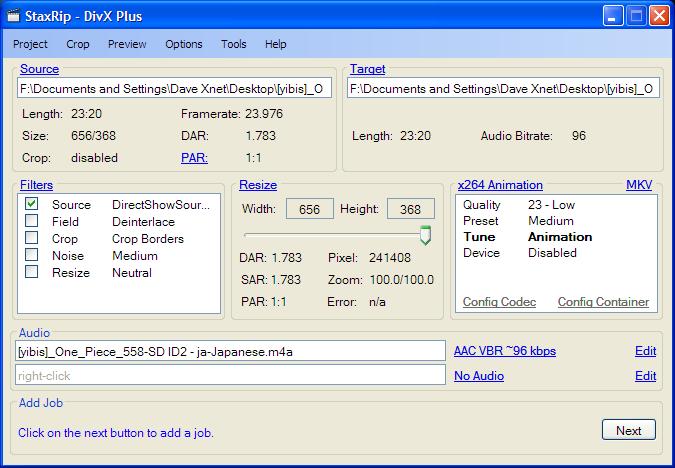Screen dimensions: 675x468
Task: Click the target file path field
Action: [x=503, y=88]
